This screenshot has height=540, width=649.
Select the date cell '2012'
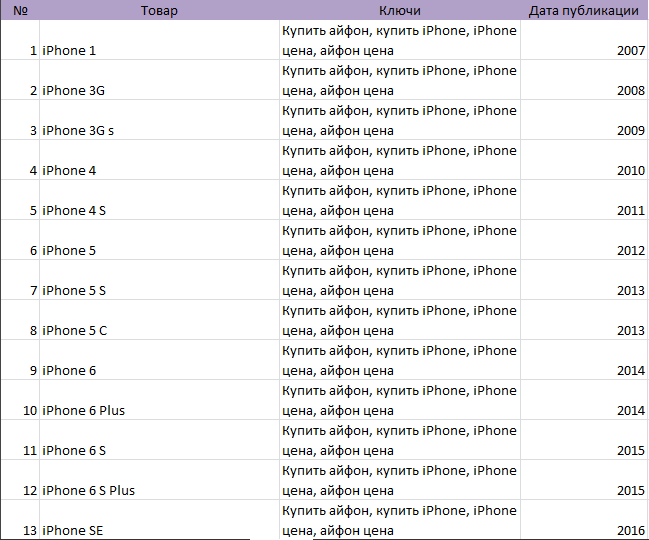pos(584,240)
